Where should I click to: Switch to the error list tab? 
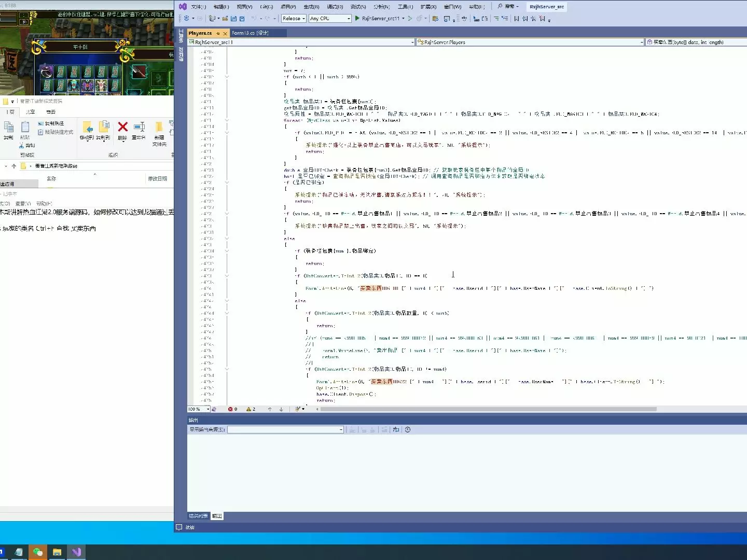click(x=198, y=516)
